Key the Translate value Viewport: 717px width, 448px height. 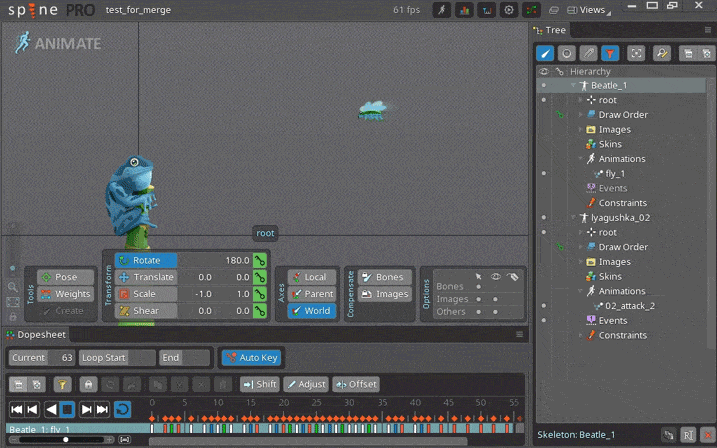click(x=260, y=277)
